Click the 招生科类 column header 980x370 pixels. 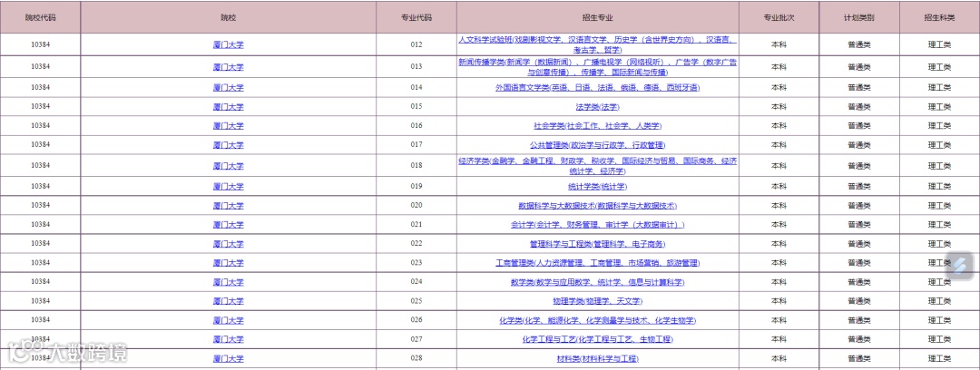click(939, 17)
